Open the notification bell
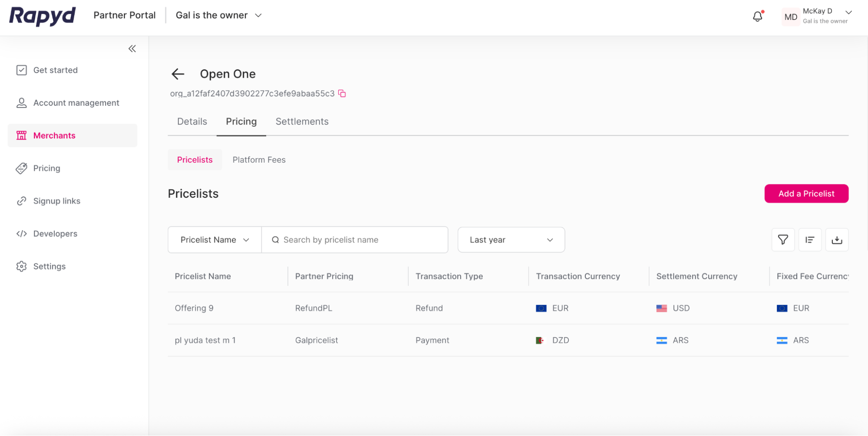 coord(757,16)
